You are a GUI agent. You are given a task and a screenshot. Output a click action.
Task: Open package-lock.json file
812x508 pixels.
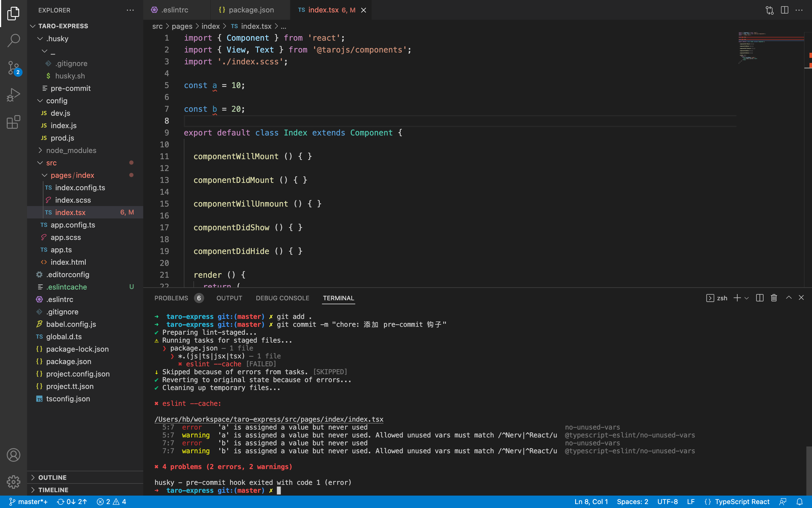(85, 349)
